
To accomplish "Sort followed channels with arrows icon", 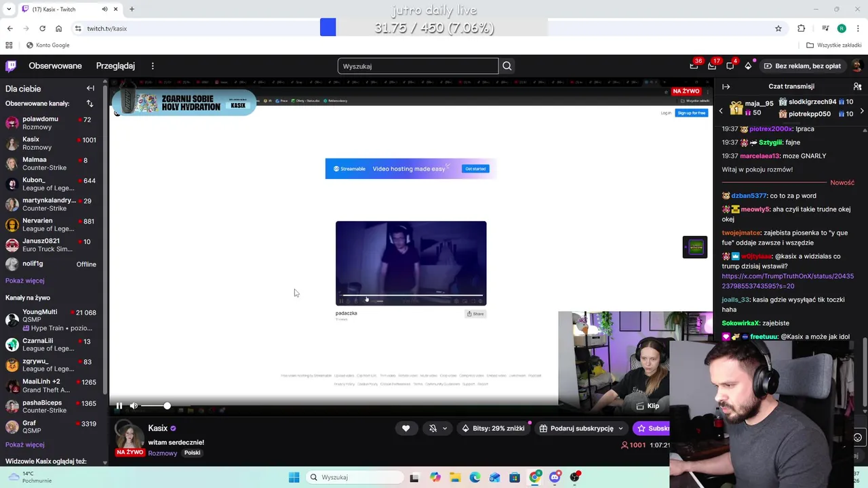I will pyautogui.click(x=90, y=104).
